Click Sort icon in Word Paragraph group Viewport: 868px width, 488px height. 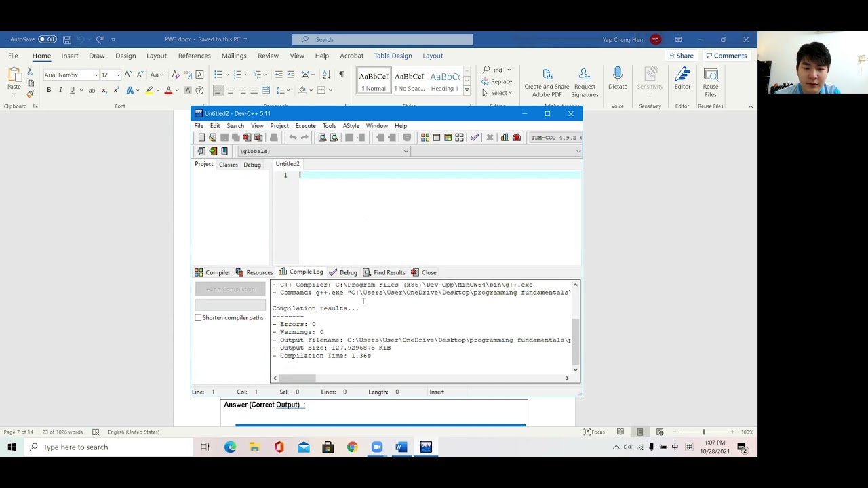click(326, 75)
